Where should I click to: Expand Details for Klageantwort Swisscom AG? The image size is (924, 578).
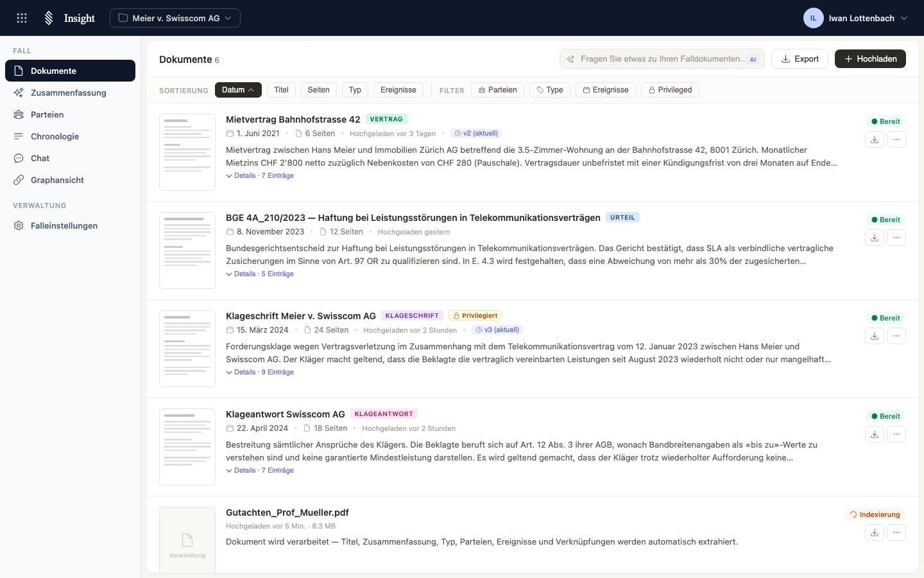[260, 470]
